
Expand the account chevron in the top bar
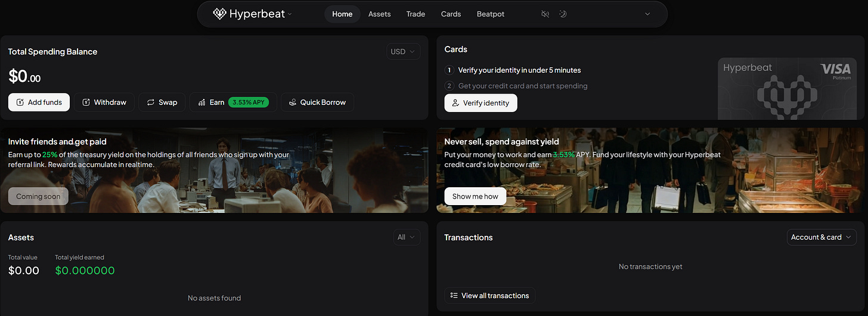[x=647, y=14]
